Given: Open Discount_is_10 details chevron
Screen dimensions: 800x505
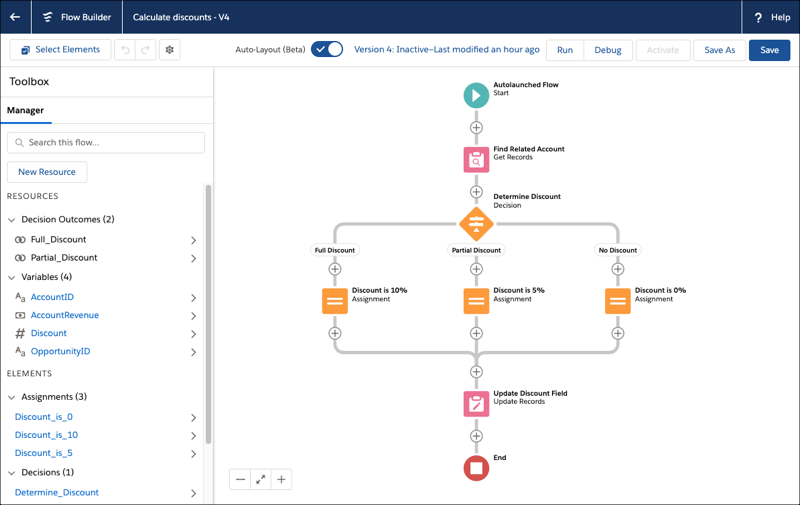Looking at the screenshot, I should (x=193, y=436).
